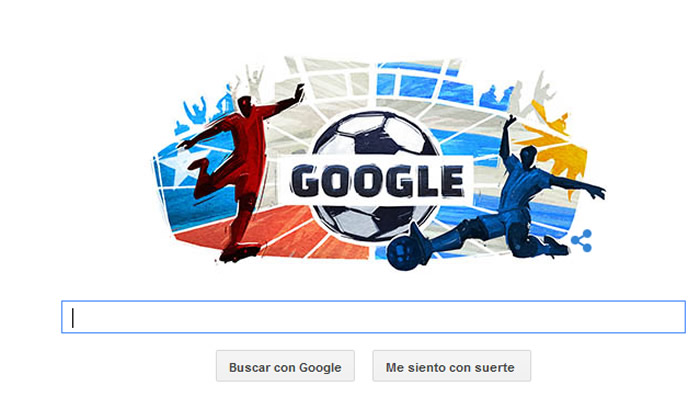This screenshot has width=700, height=420.
Task: Focus the Google search text field
Action: point(373,317)
